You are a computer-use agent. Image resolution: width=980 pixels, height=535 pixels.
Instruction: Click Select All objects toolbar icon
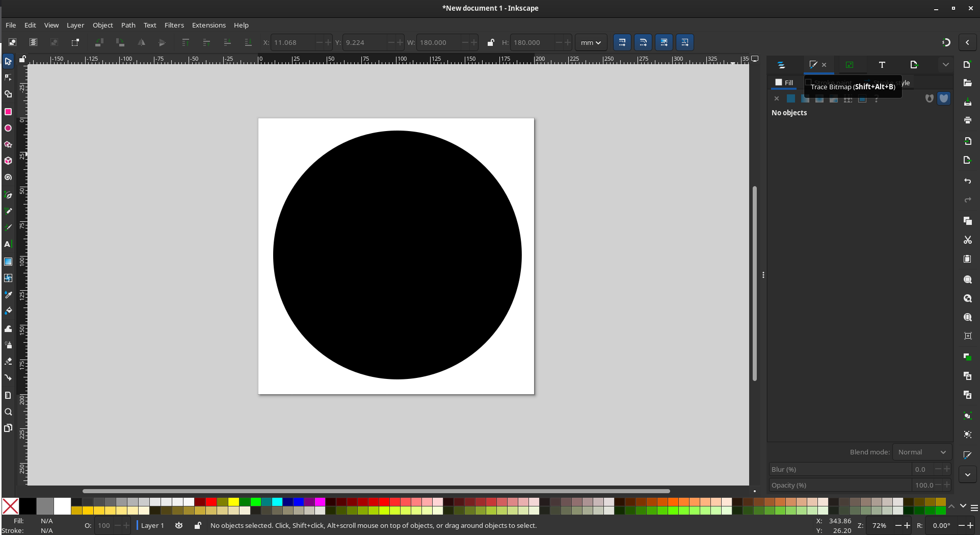(12, 42)
